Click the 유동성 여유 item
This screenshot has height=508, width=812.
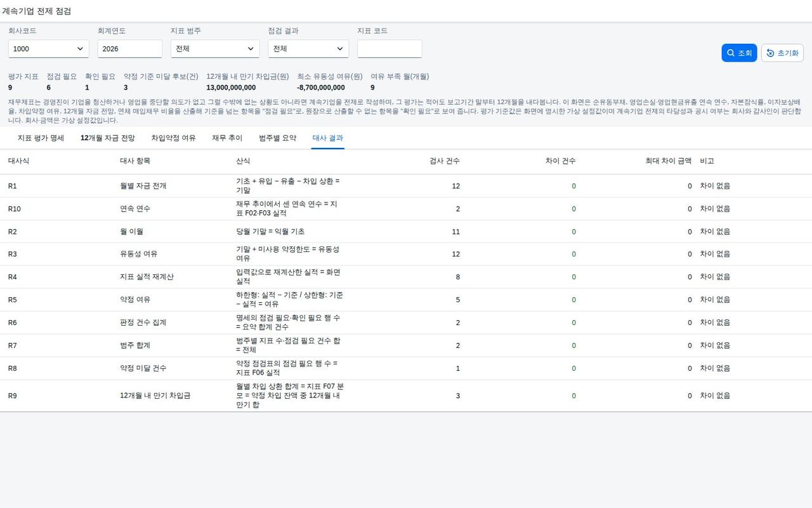[x=139, y=254]
